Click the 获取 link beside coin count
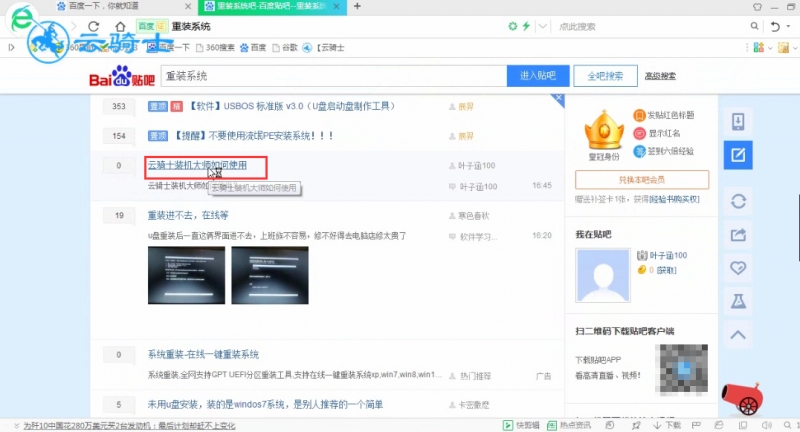 pyautogui.click(x=666, y=270)
